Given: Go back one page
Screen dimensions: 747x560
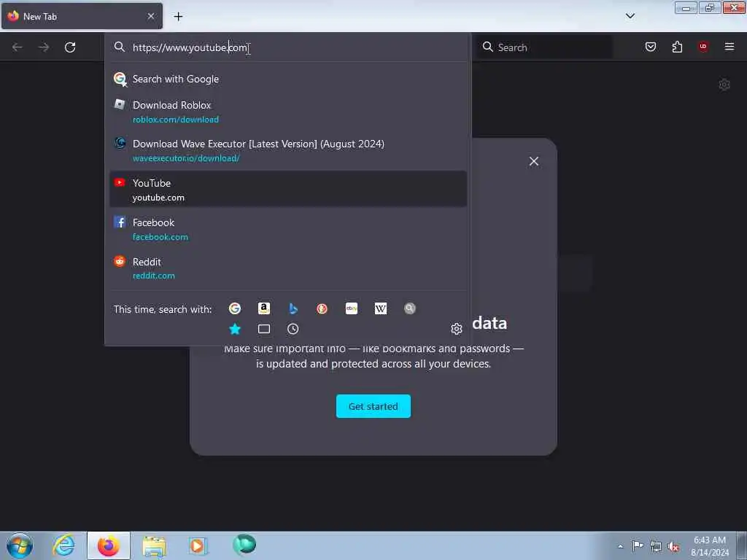Looking at the screenshot, I should coord(18,47).
